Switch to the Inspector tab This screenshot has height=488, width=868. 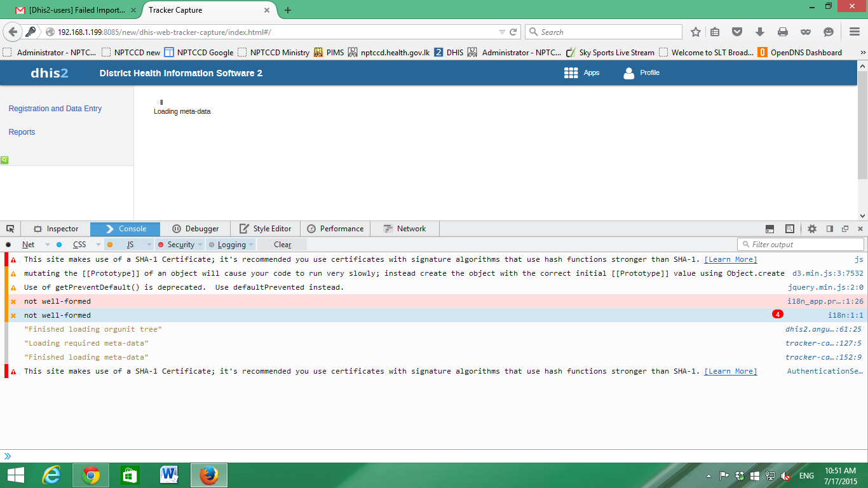[56, 229]
